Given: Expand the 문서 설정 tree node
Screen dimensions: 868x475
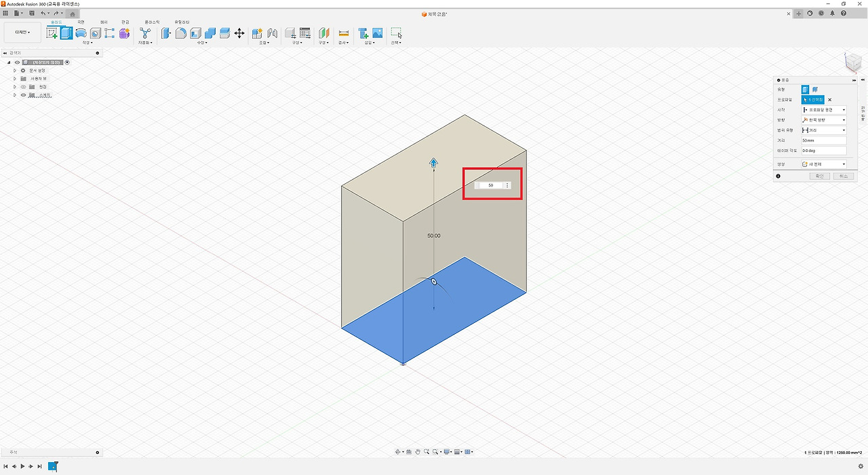Looking at the screenshot, I should (x=15, y=71).
